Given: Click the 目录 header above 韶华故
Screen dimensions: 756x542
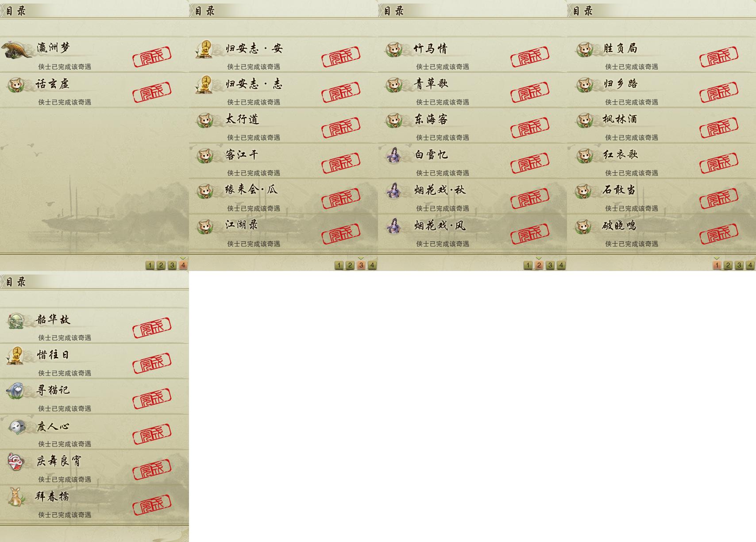Looking at the screenshot, I should [x=16, y=282].
